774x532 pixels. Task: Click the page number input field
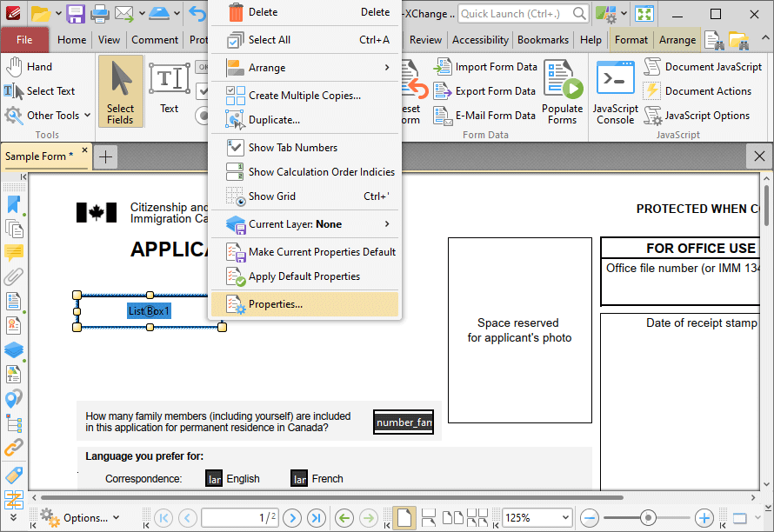click(x=240, y=518)
